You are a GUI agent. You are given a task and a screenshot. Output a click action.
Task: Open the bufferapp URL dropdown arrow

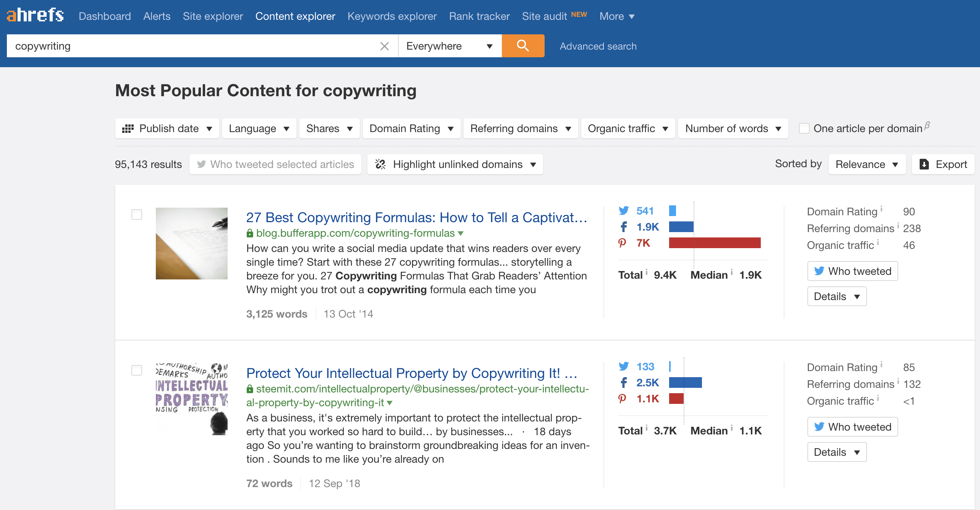coord(461,233)
